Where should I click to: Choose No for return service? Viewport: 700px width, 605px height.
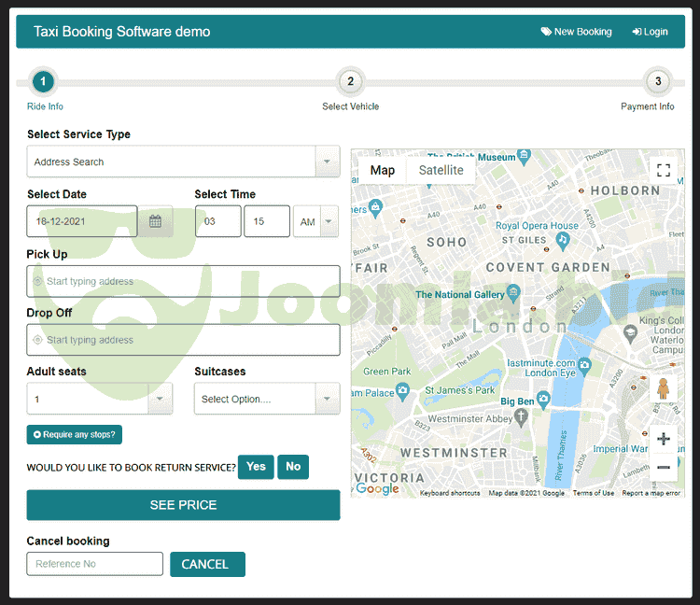tap(293, 467)
